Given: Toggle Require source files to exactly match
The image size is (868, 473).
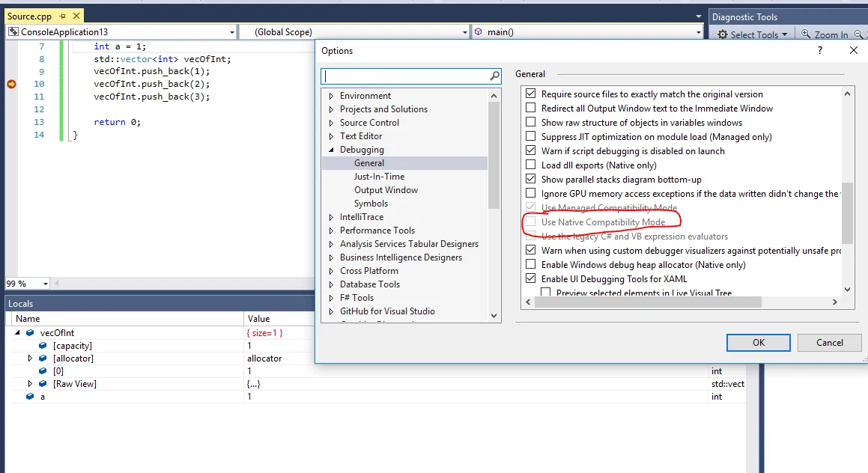Looking at the screenshot, I should click(x=530, y=94).
